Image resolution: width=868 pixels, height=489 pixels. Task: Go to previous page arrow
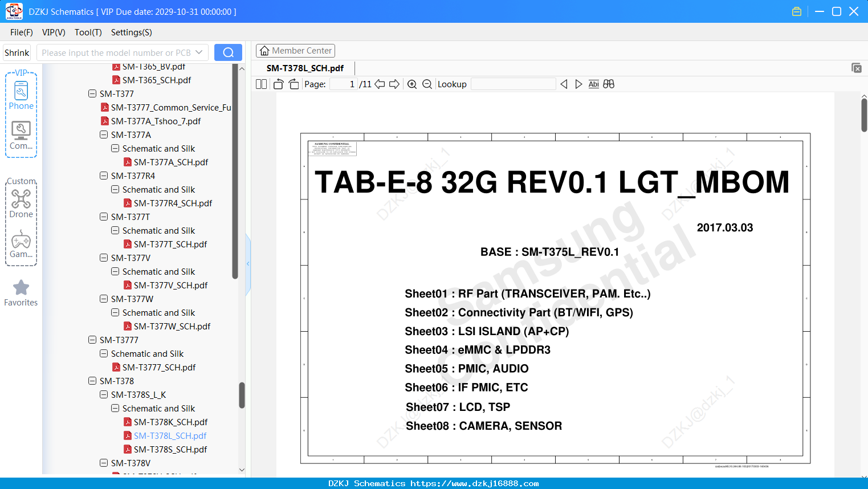tap(380, 84)
